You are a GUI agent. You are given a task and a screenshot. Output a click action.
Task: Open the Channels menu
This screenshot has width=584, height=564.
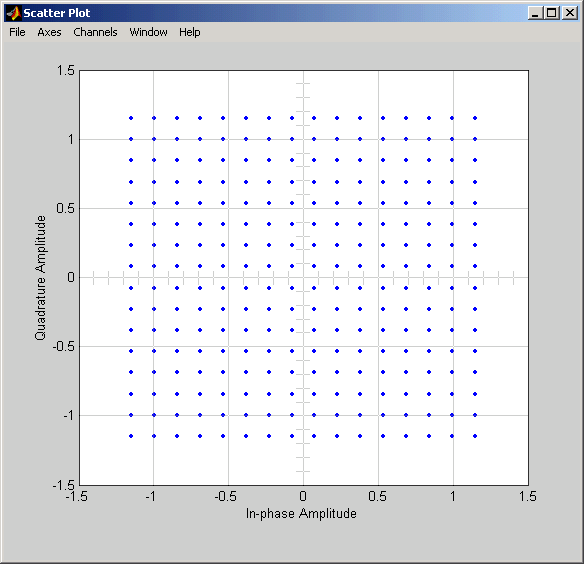tap(95, 32)
